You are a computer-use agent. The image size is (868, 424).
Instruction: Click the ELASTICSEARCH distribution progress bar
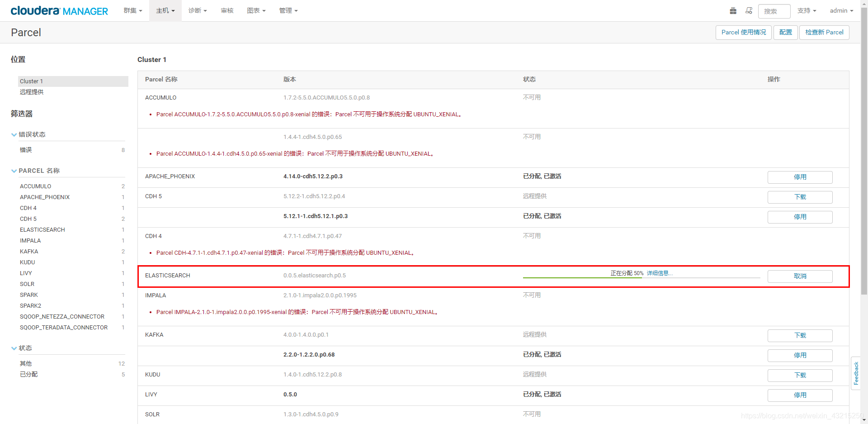[x=642, y=277]
